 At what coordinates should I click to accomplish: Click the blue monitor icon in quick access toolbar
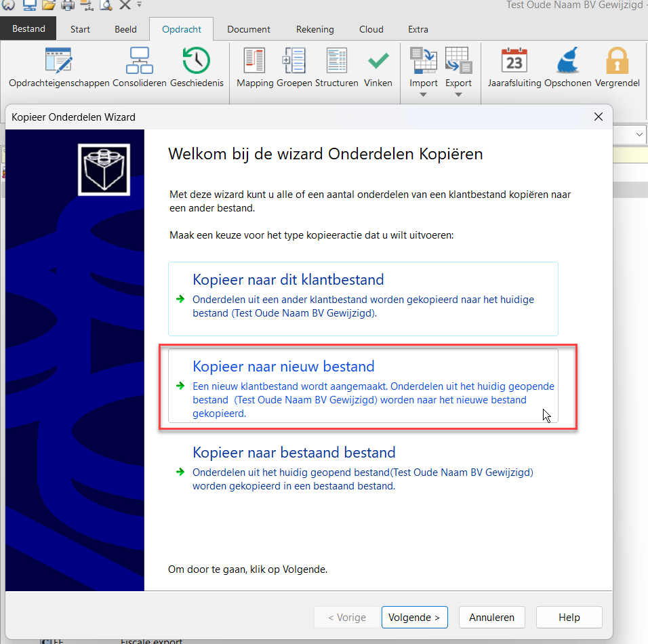[30, 5]
